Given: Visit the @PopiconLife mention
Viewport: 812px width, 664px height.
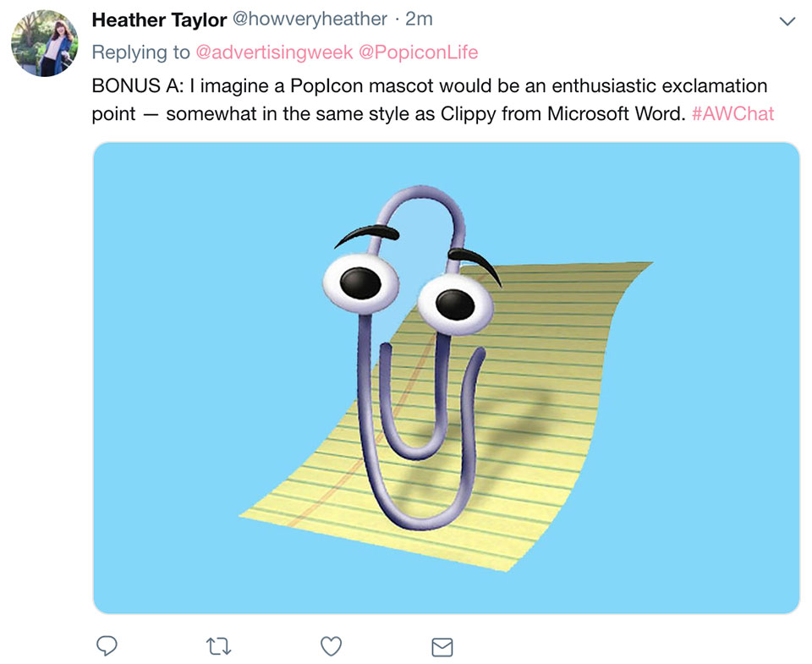Looking at the screenshot, I should click(419, 52).
